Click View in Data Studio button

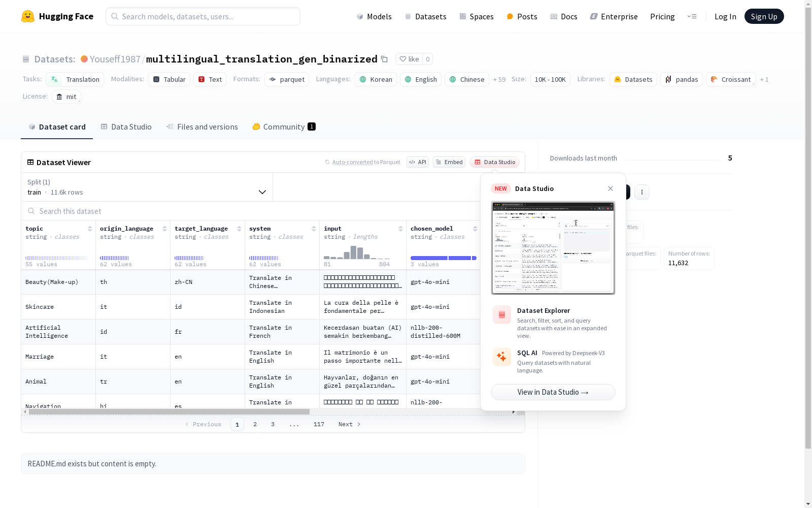553,392
